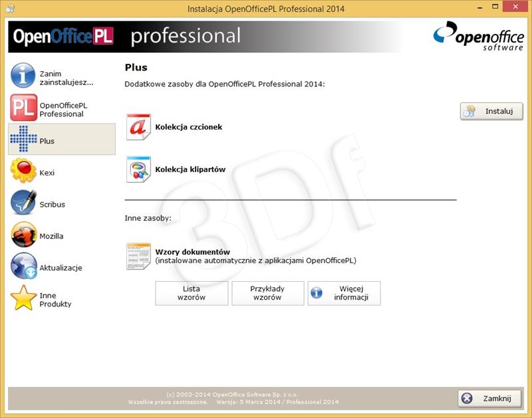This screenshot has width=532, height=418.
Task: Click the installer icon in title bar
Action: [x=10, y=8]
